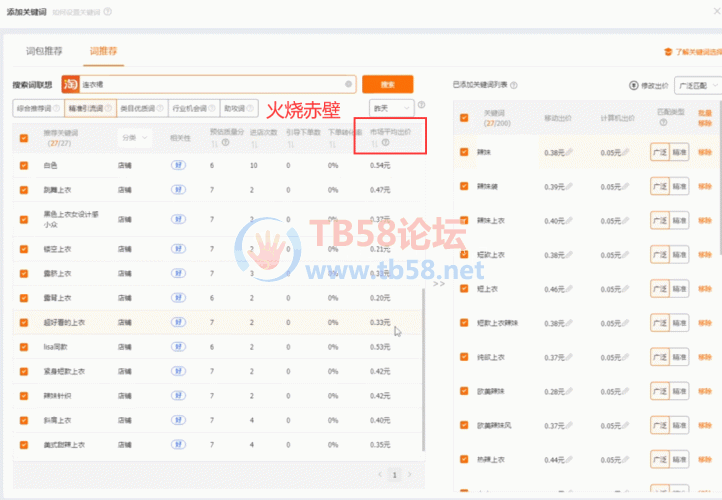Screen dimensions: 722x500
Task: Click the search input containing 连衣裙
Action: pos(210,85)
